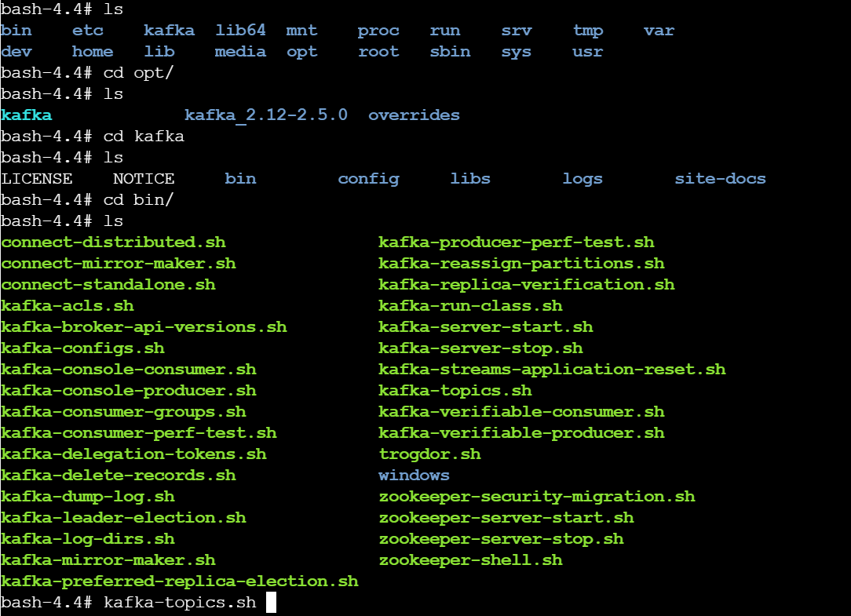Click kafka-topics.sh in the file listing
This screenshot has height=616, width=851.
pos(455,390)
